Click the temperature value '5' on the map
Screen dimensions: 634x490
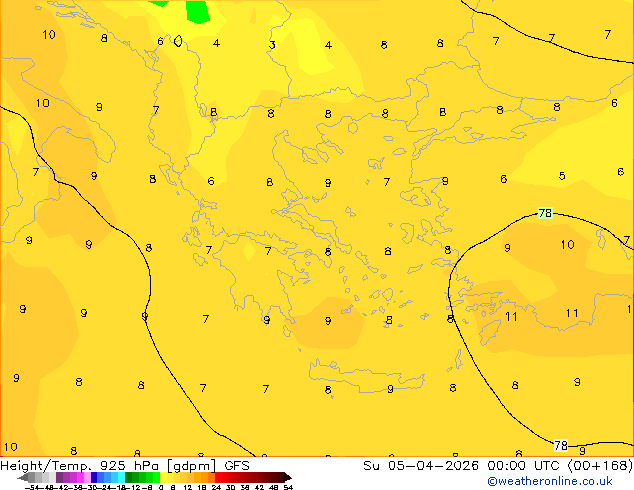point(562,176)
